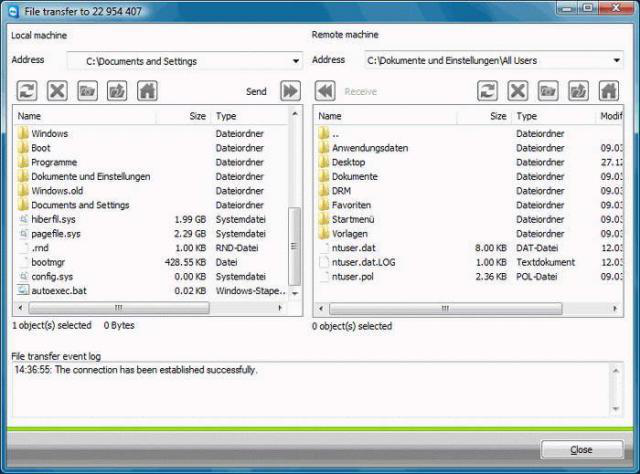Sort local list by Type column
Image resolution: width=640 pixels, height=474 pixels.
tap(249, 116)
